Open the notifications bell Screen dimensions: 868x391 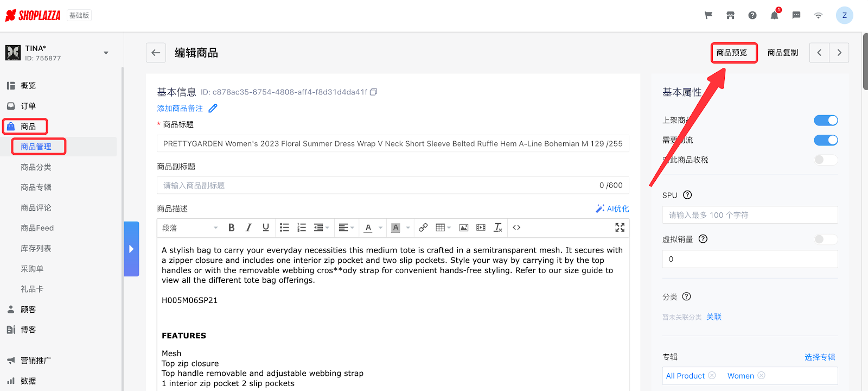click(774, 16)
